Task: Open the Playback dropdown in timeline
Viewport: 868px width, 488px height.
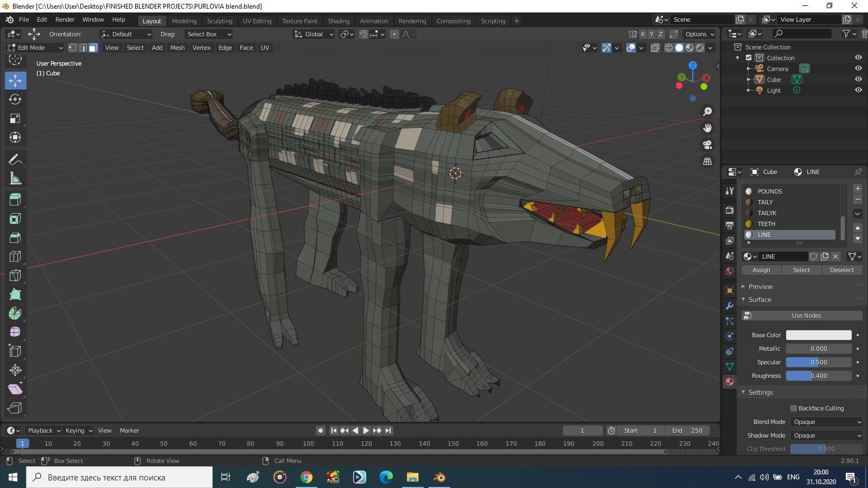Action: [44, 431]
